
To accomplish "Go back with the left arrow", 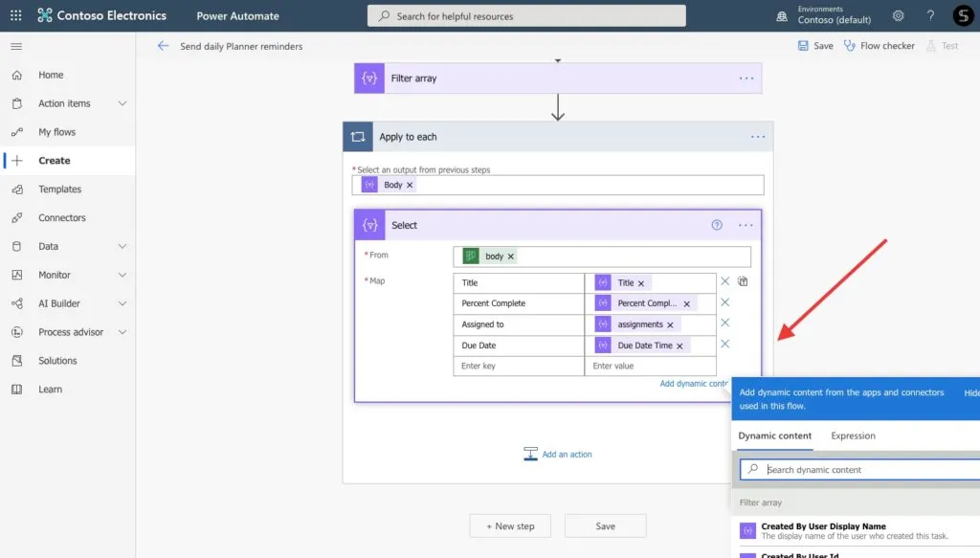I will pos(163,46).
